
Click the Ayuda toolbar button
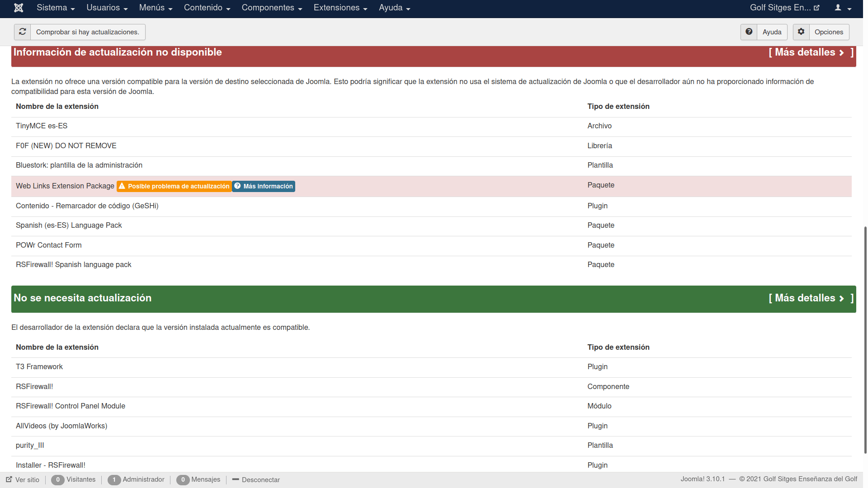pos(764,32)
